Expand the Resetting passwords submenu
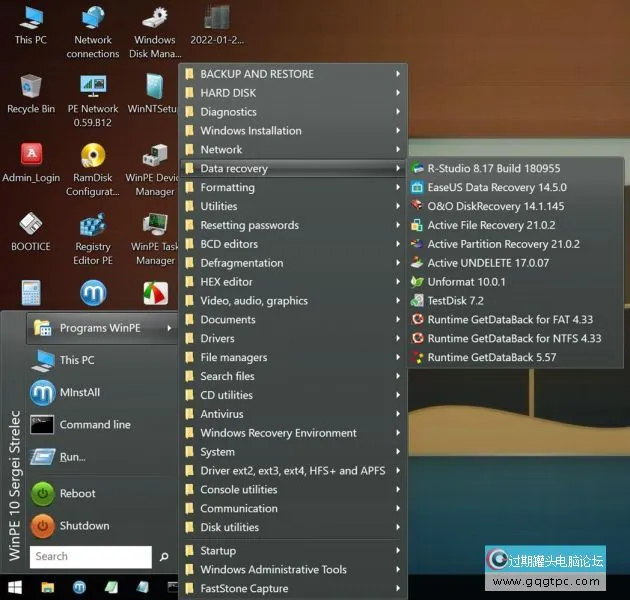 click(249, 225)
